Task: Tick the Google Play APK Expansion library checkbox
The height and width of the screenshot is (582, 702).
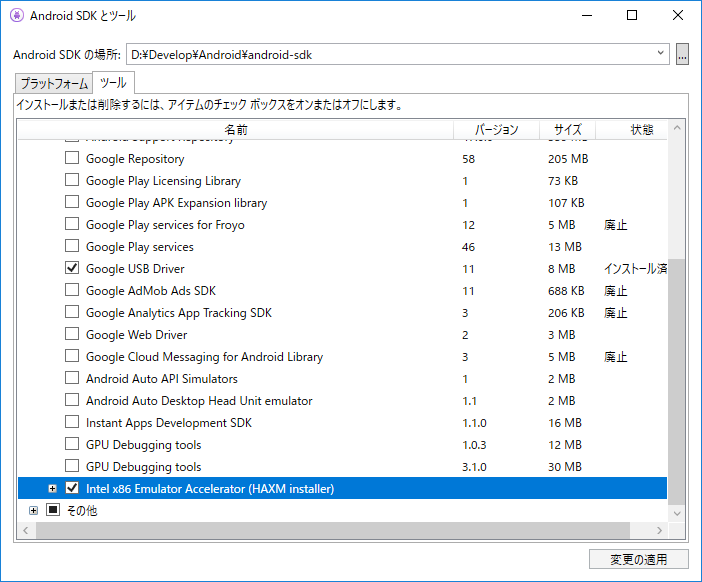Action: pyautogui.click(x=72, y=202)
